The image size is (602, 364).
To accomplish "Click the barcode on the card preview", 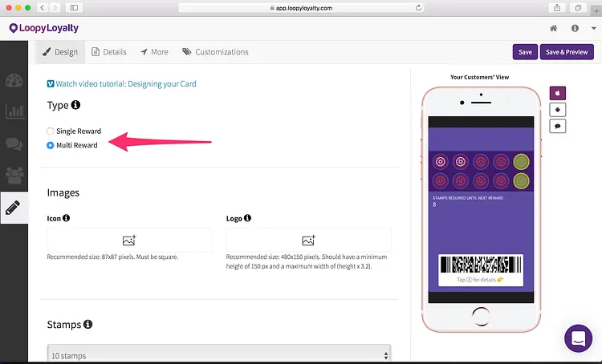I will (481, 265).
